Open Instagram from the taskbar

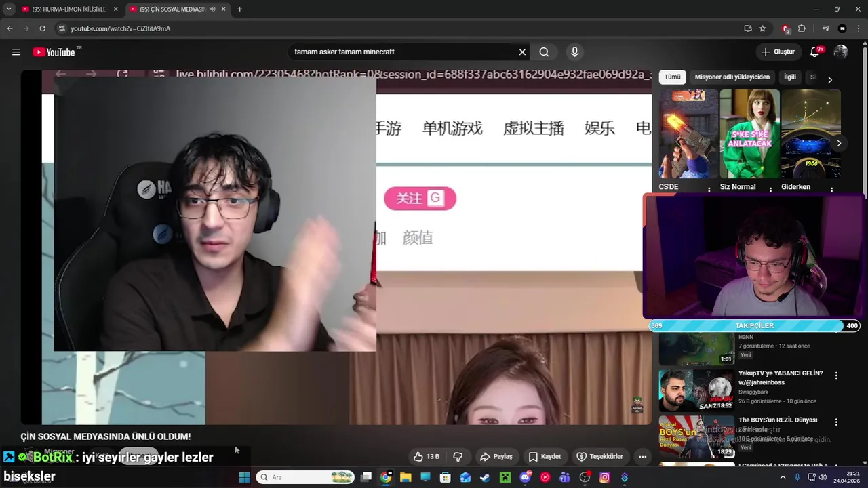coord(605,477)
